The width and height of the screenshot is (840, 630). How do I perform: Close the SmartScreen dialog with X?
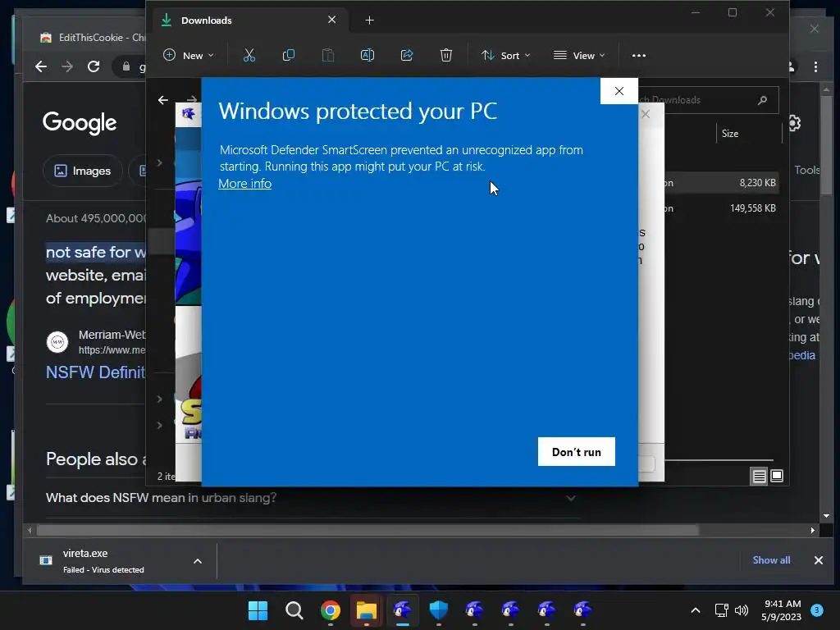point(619,91)
